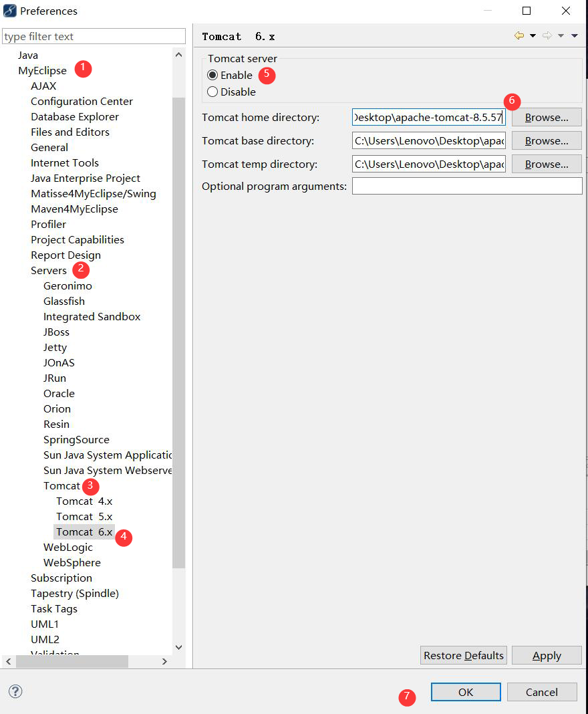Click the Tomcat temp directory field
This screenshot has width=588, height=714.
pyautogui.click(x=429, y=164)
